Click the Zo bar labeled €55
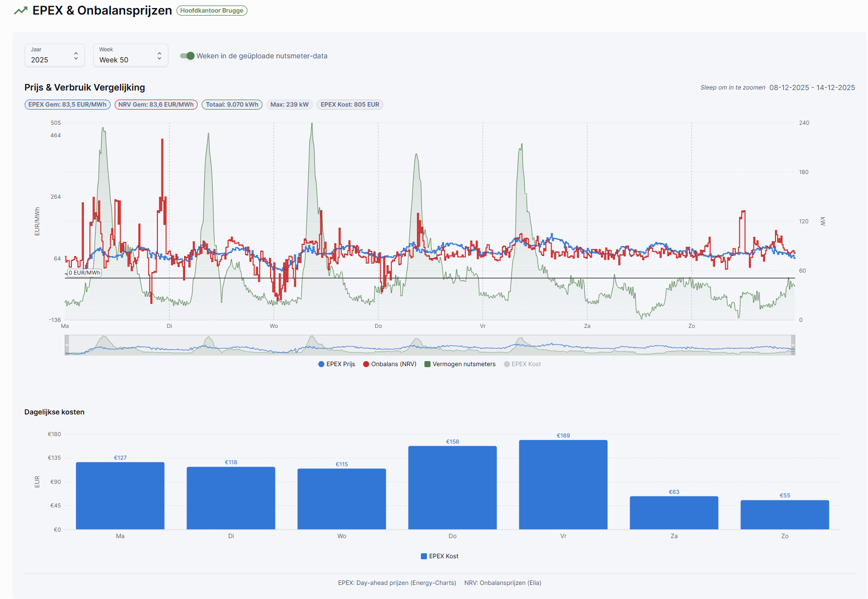 click(785, 515)
